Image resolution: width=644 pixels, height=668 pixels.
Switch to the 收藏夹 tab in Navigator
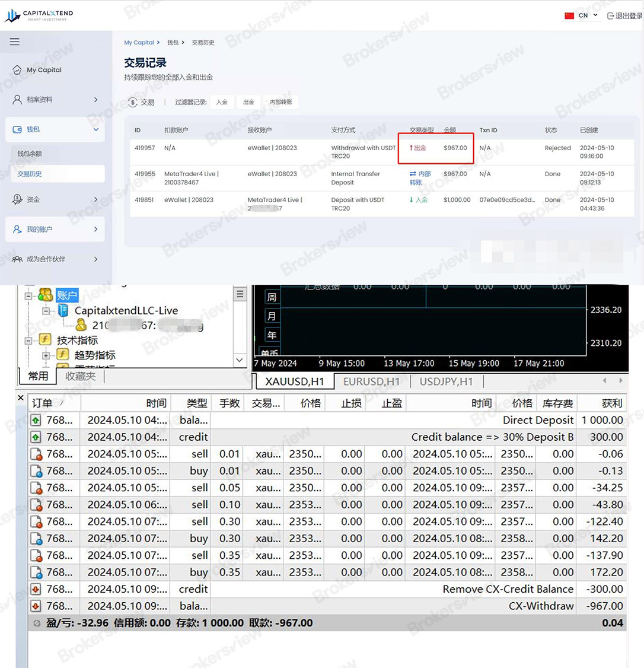point(81,376)
